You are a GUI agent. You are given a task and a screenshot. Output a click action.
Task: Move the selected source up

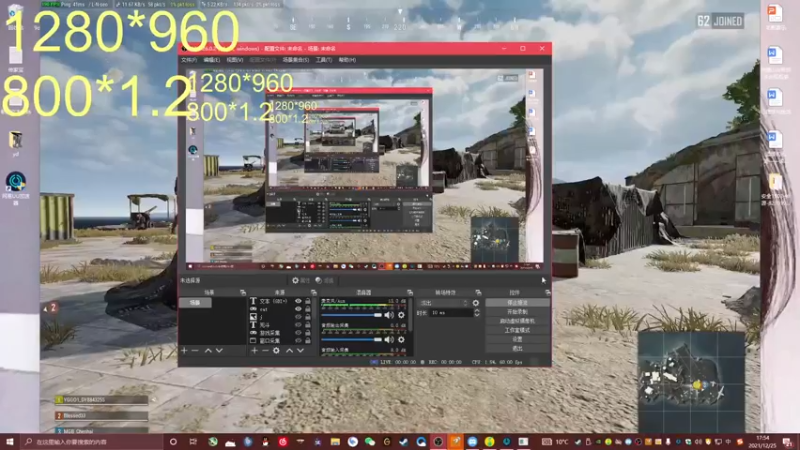289,351
